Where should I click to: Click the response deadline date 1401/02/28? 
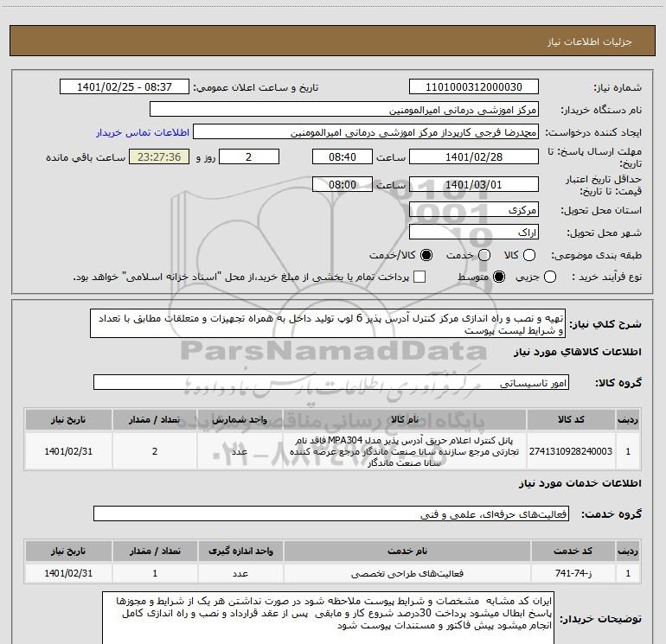click(x=474, y=156)
